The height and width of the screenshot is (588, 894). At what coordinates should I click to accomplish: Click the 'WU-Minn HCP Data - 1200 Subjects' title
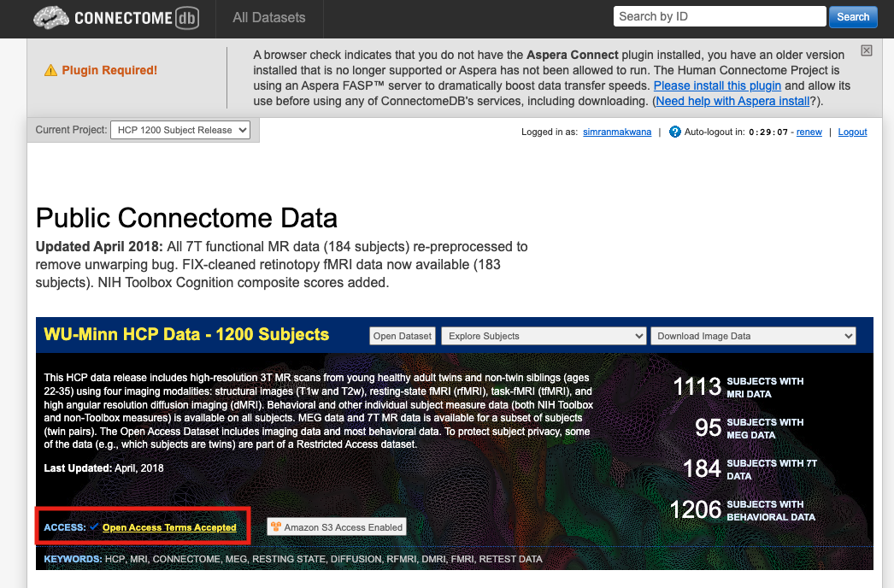click(x=186, y=334)
